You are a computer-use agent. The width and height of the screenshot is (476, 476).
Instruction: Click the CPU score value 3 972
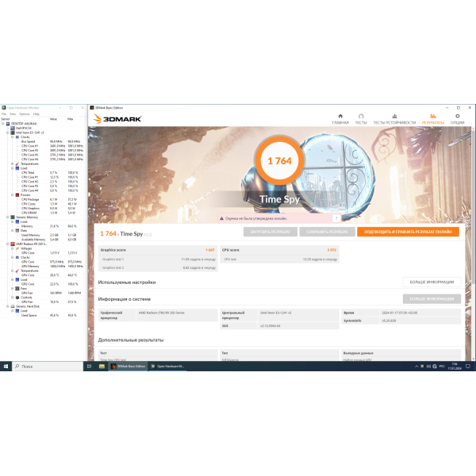click(x=332, y=250)
